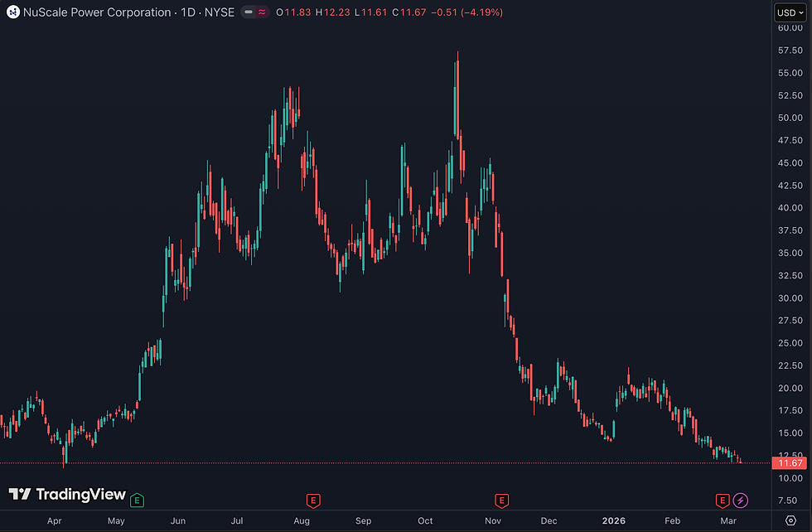Image resolution: width=812 pixels, height=532 pixels.
Task: Click the change value −0.51 (−4.19%)
Action: tap(466, 12)
